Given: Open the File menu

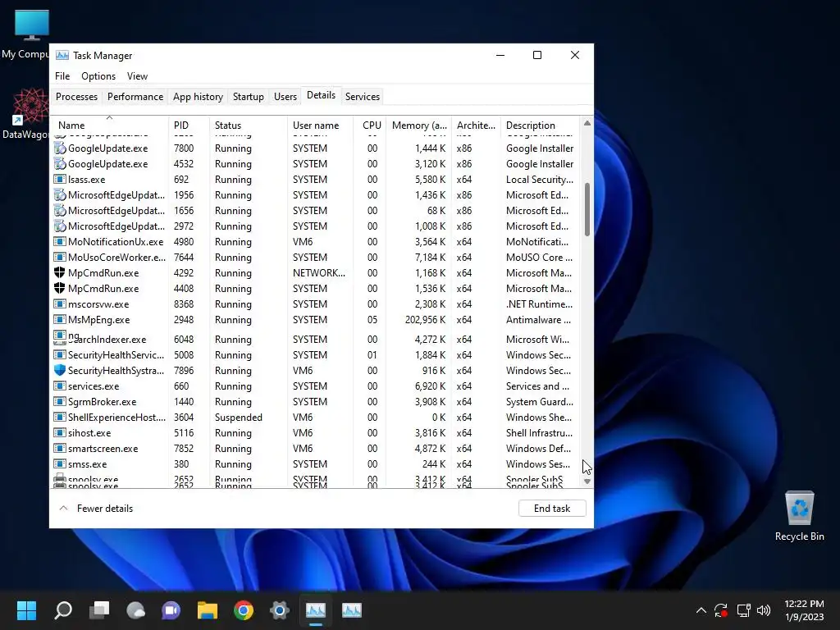Looking at the screenshot, I should point(62,76).
